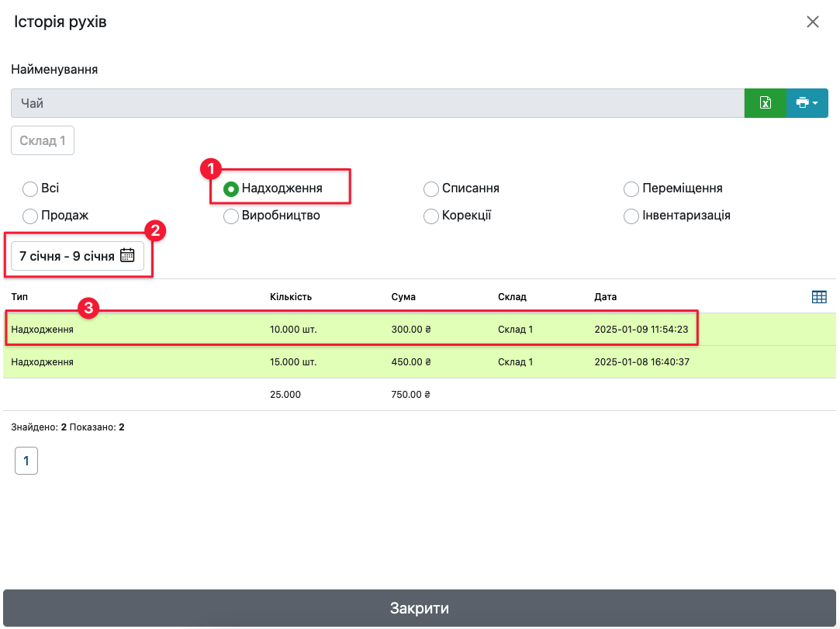840x629 pixels.
Task: Open the printer options dropdown
Action: [807, 103]
